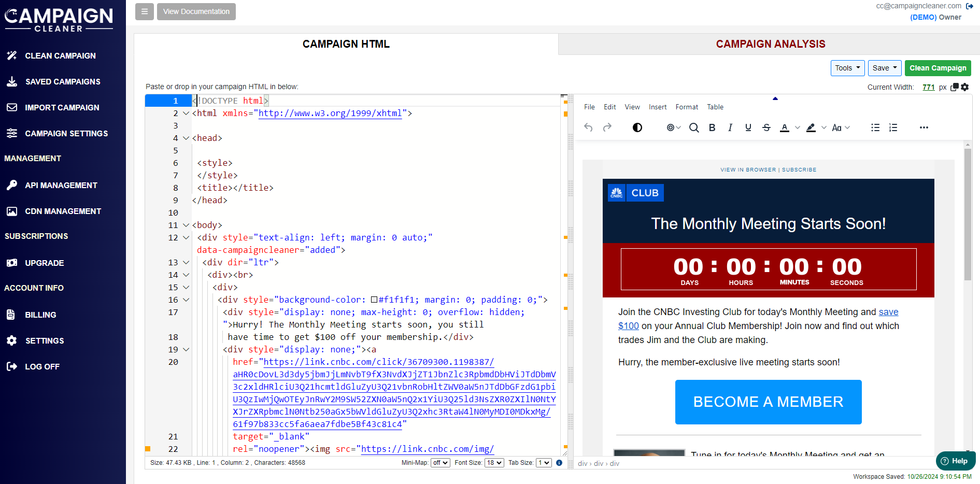Open the Tab Size dropdown
This screenshot has width=980, height=484.
(x=544, y=463)
